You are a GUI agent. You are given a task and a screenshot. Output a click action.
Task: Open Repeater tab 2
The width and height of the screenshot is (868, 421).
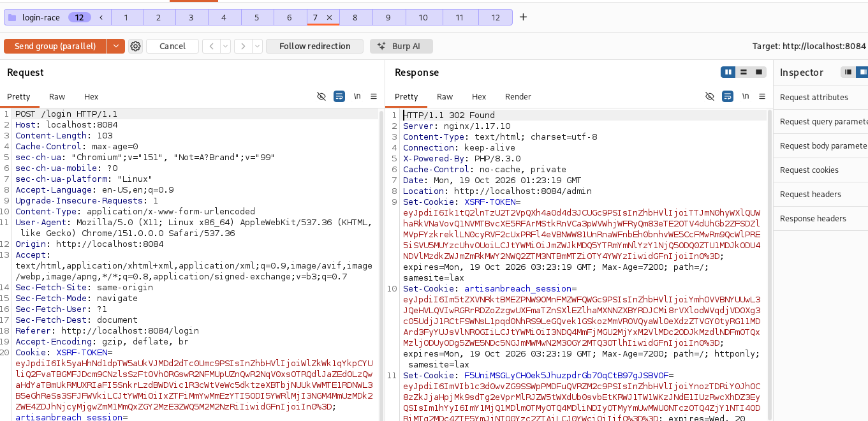coord(158,18)
